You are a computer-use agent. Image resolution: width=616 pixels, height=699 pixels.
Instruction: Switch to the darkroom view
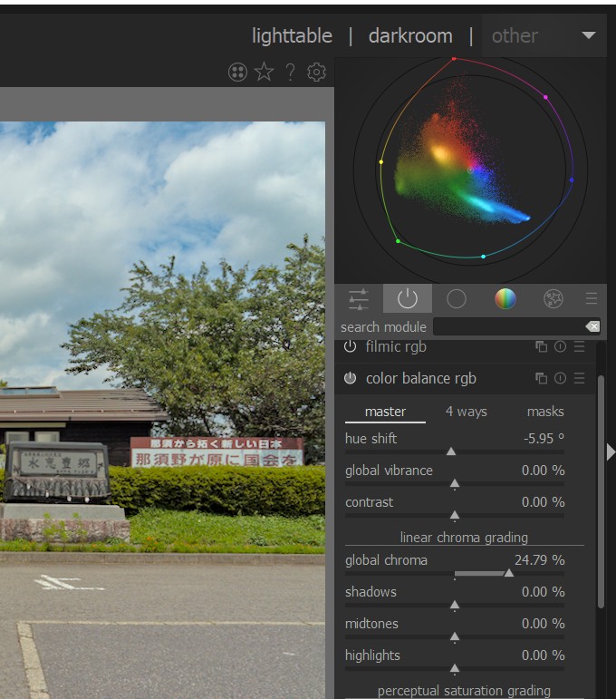[x=410, y=35]
